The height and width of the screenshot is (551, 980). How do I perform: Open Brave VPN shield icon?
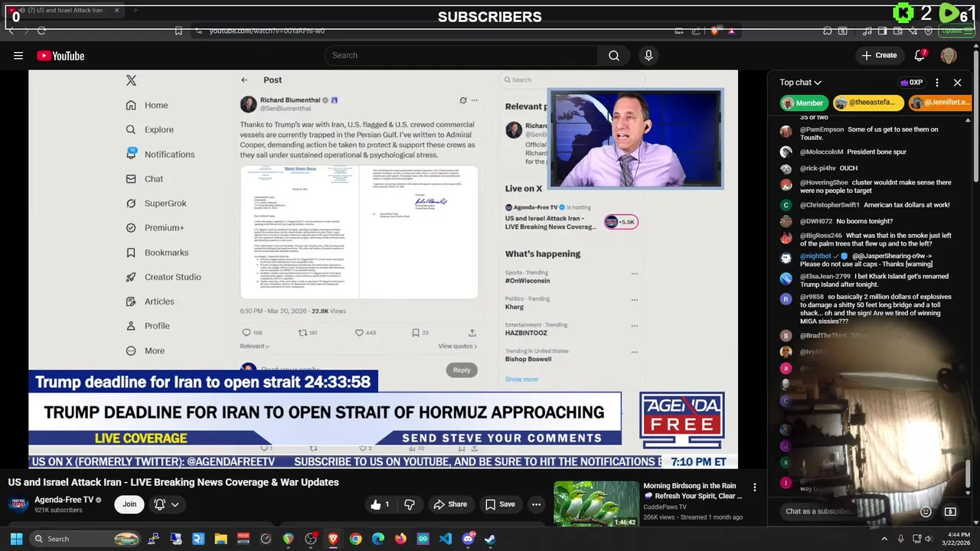[929, 31]
